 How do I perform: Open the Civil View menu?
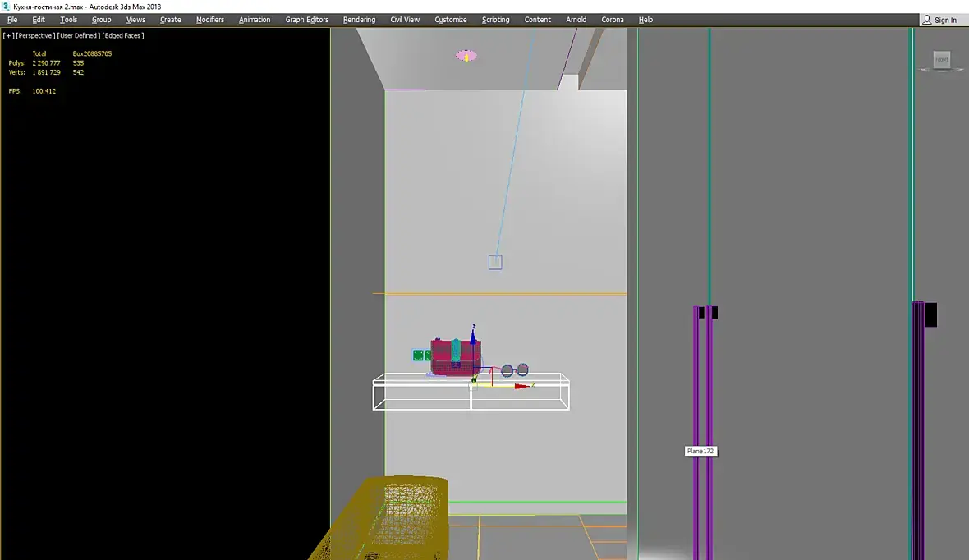pos(405,20)
